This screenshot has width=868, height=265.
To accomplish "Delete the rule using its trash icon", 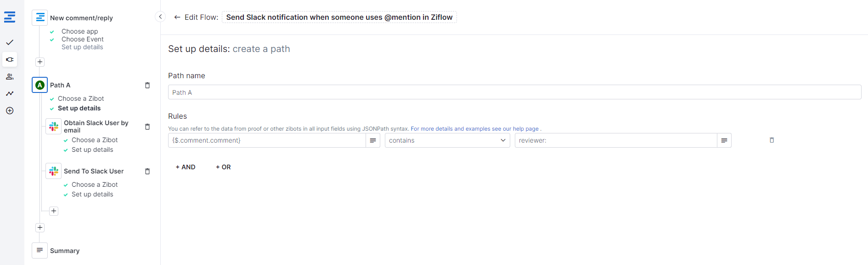I will tap(772, 140).
